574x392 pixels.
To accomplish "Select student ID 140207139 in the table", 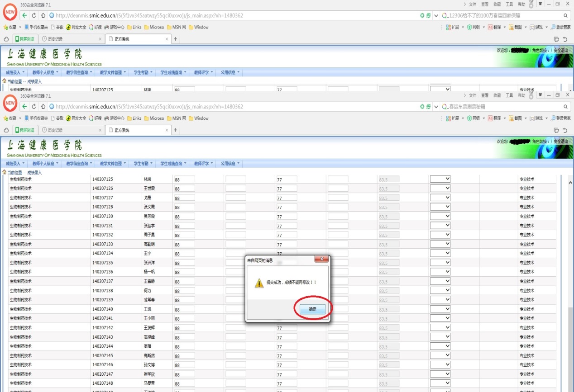I will (x=103, y=300).
